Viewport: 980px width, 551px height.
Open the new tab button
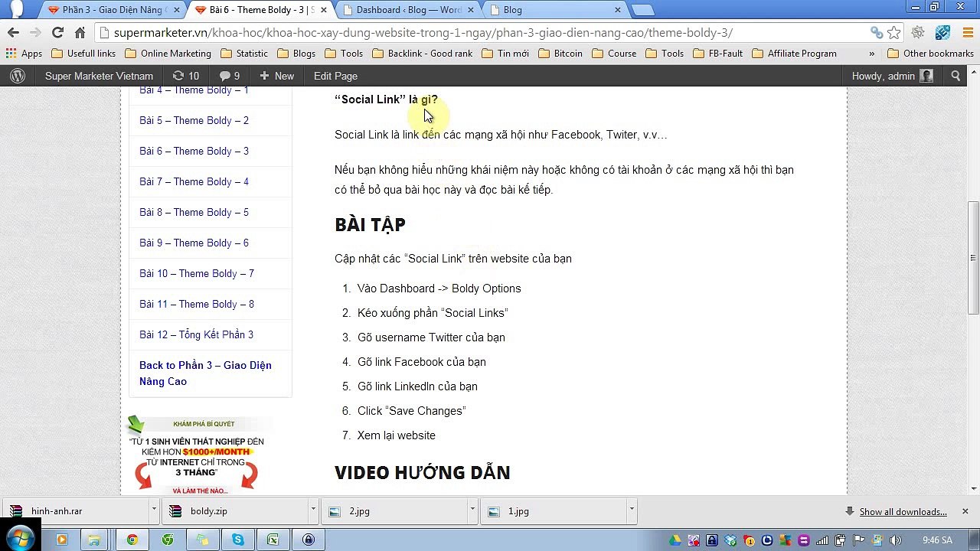click(x=643, y=10)
